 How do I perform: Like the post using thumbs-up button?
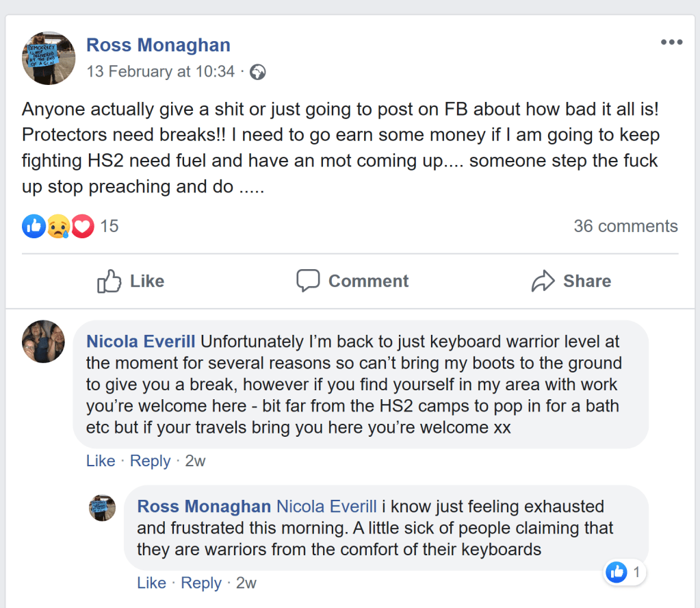131,281
